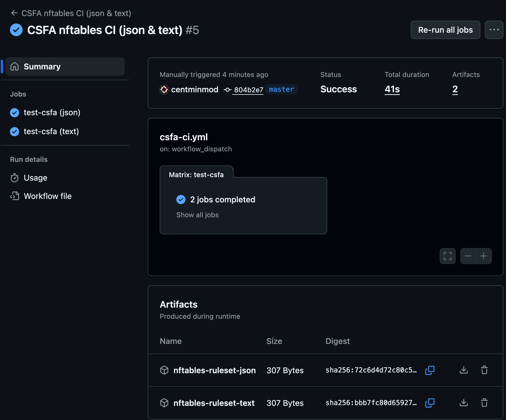
Task: Click success check icon for test-csfa (text)
Action: [x=15, y=131]
